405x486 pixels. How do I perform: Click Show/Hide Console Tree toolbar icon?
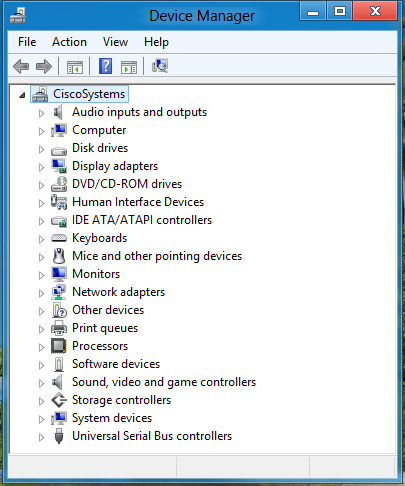pyautogui.click(x=75, y=67)
